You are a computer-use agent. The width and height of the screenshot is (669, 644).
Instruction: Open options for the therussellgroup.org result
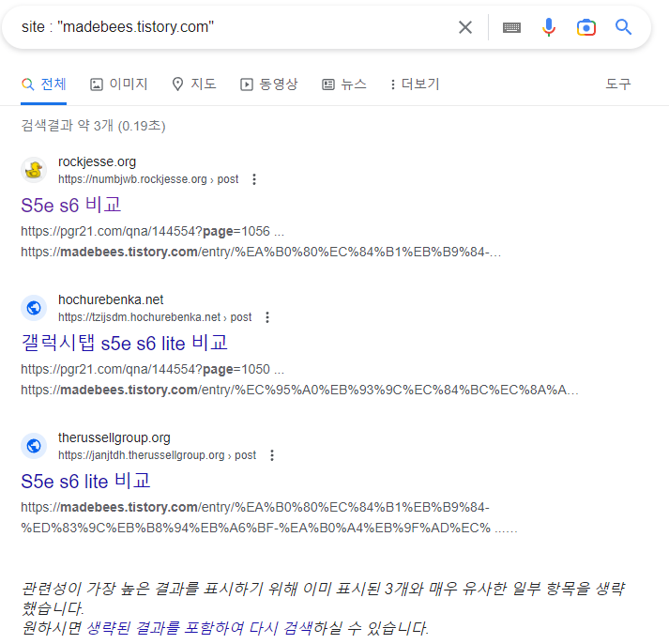272,455
